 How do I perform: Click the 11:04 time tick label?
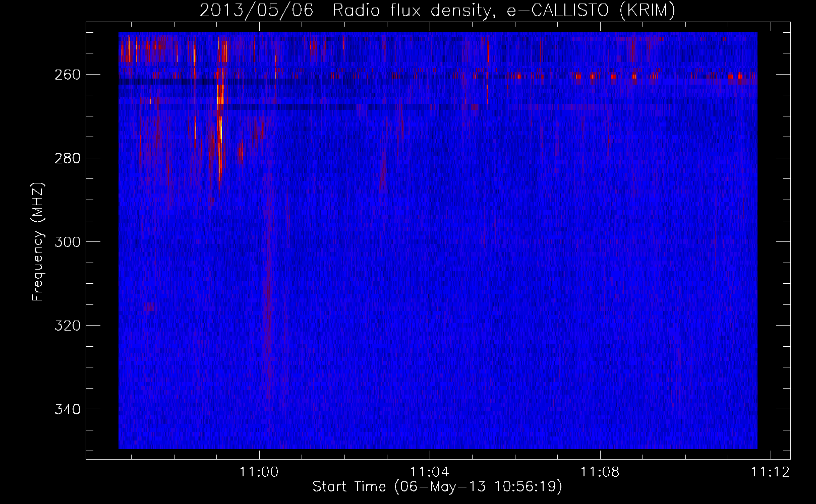[430, 472]
